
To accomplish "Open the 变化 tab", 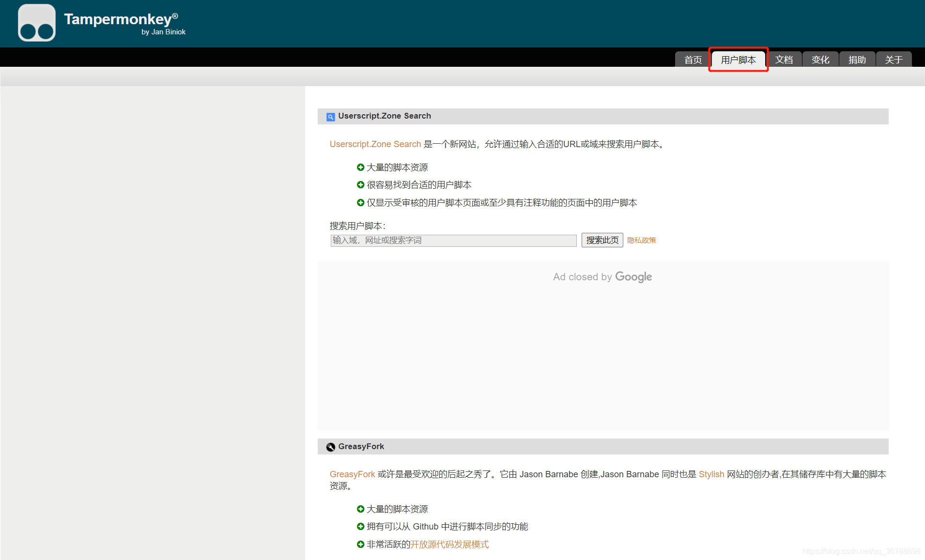I will [820, 60].
